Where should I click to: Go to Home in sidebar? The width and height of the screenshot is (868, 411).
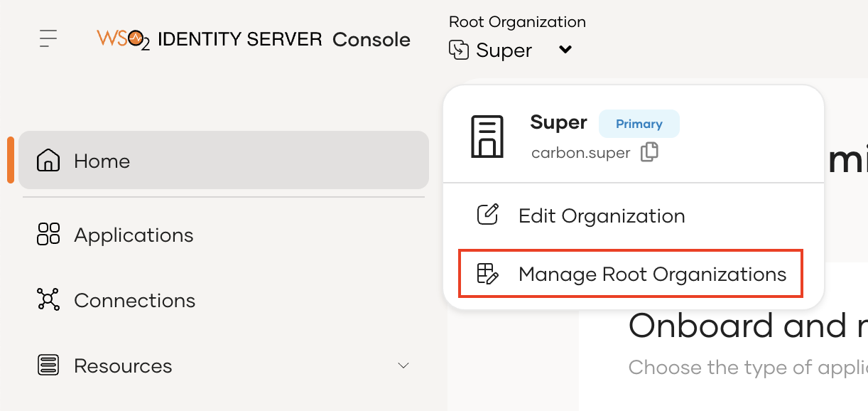(224, 161)
